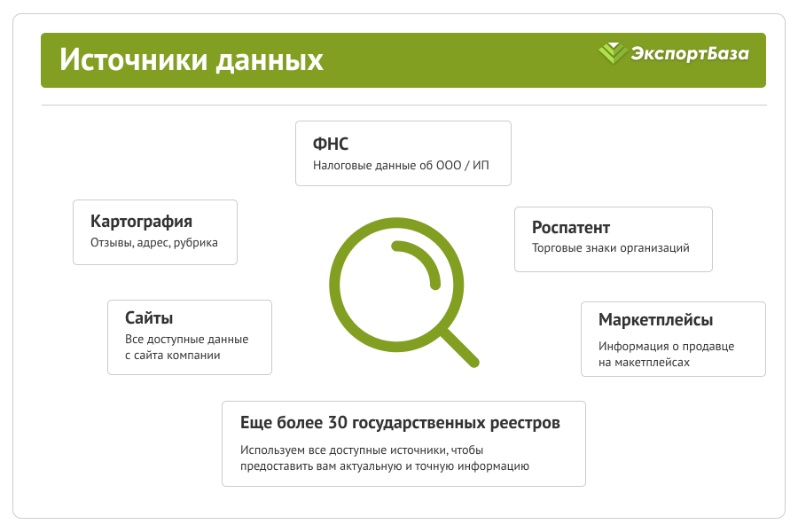Click the Маркетплейсы card

pyautogui.click(x=673, y=339)
